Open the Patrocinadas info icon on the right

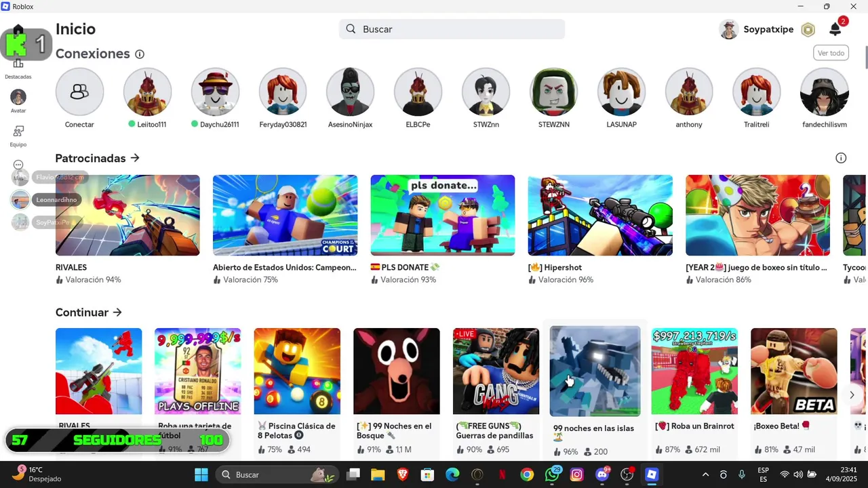click(x=841, y=158)
